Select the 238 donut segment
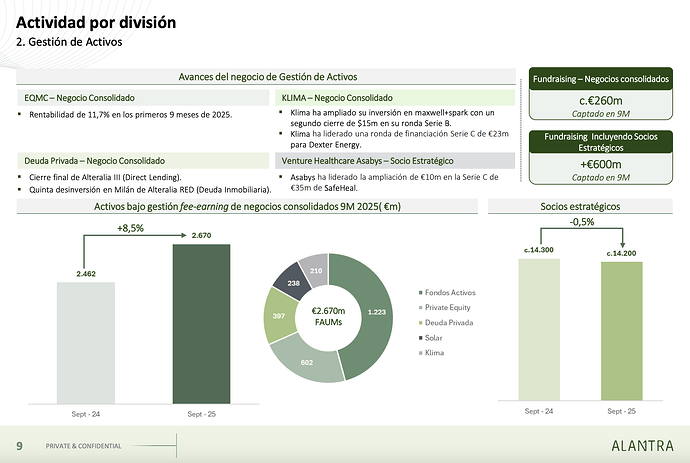Viewport: 690px width, 463px height. point(293,282)
